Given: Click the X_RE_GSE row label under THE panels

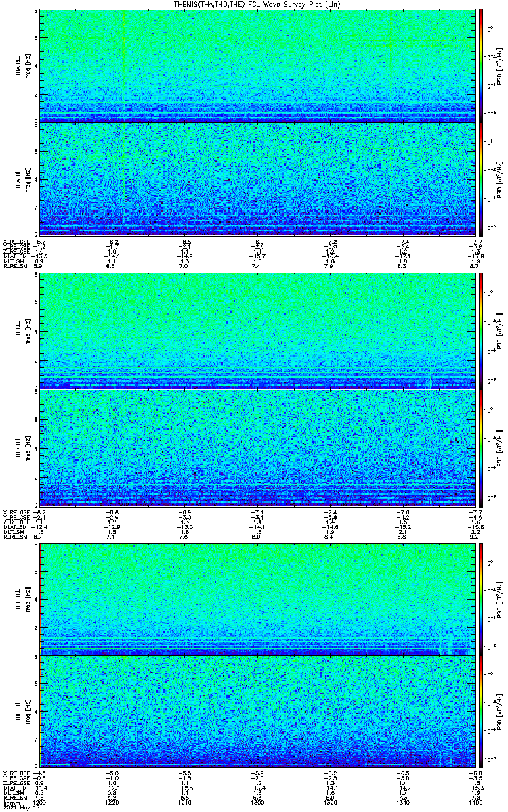Looking at the screenshot, I should (x=15, y=773).
